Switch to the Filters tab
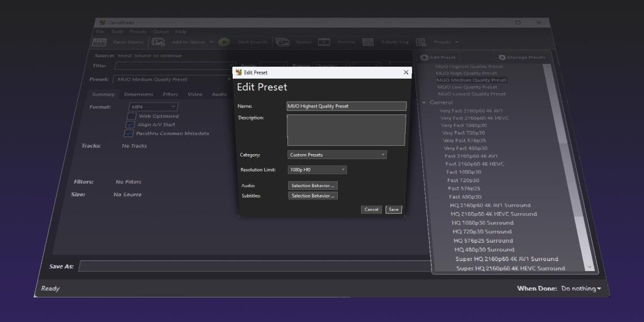This screenshot has height=322, width=644. coord(170,94)
